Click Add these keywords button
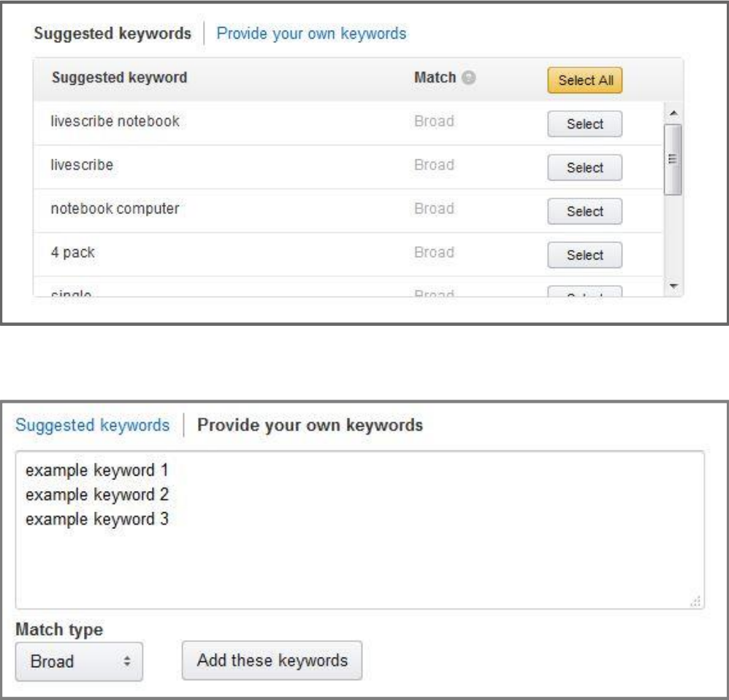 tap(272, 661)
